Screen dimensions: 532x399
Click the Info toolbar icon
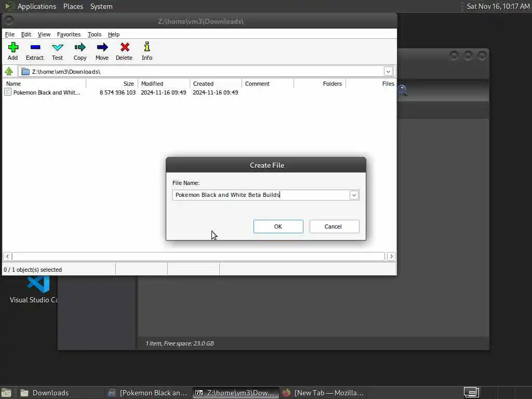click(x=147, y=51)
